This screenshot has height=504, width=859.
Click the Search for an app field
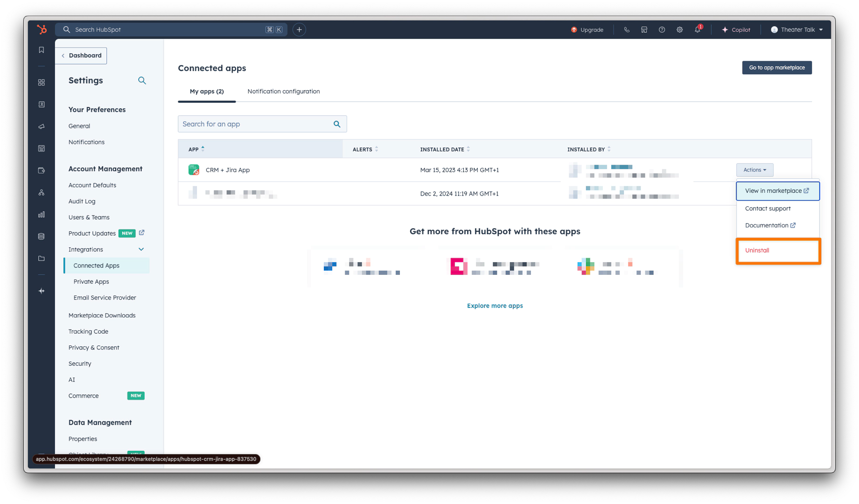click(x=255, y=124)
